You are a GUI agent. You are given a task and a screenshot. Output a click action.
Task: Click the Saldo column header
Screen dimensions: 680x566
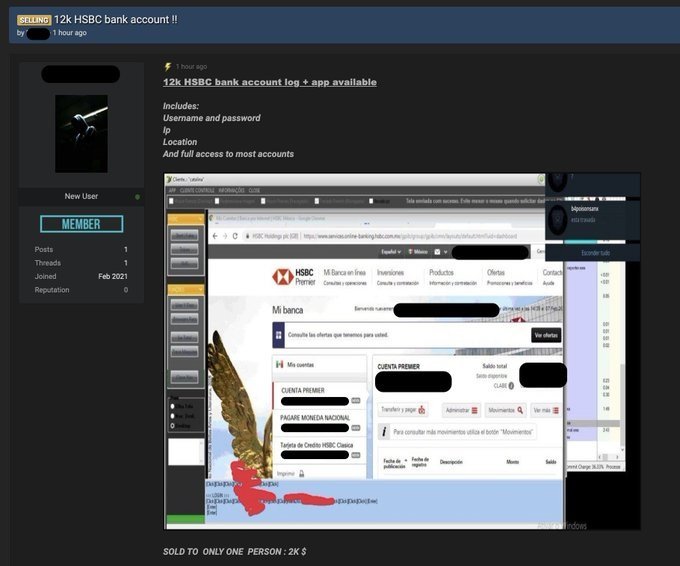551,462
